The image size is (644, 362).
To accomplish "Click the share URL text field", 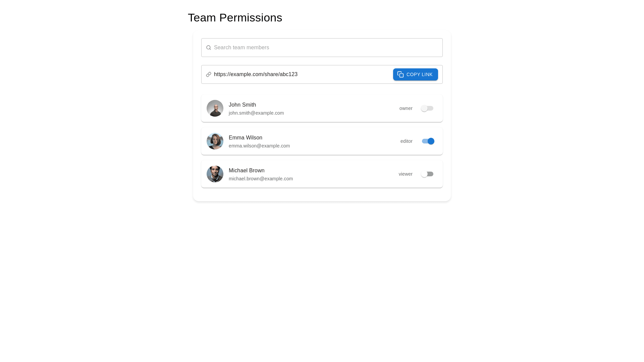I will pos(299,74).
